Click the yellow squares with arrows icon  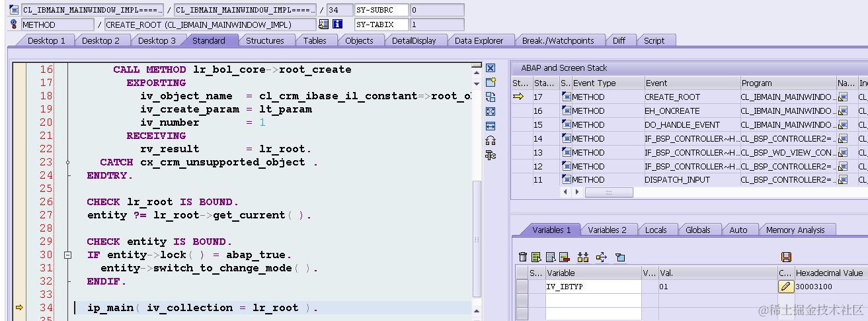tap(583, 257)
